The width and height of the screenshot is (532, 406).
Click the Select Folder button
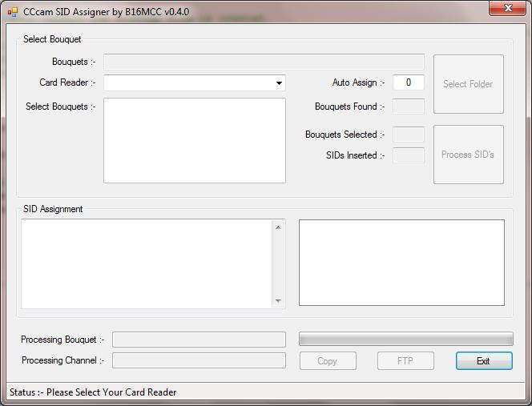(x=468, y=84)
